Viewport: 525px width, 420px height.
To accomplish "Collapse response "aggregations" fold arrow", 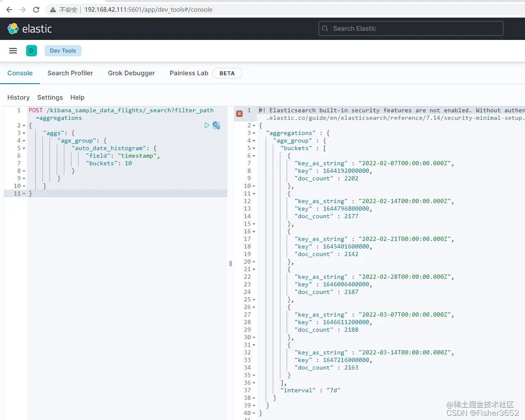I will click(254, 133).
